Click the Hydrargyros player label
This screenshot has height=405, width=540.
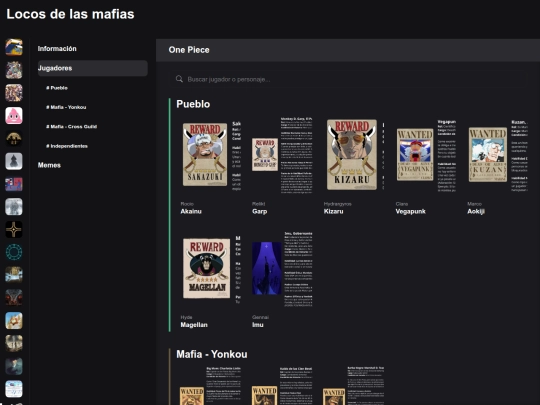[338, 204]
